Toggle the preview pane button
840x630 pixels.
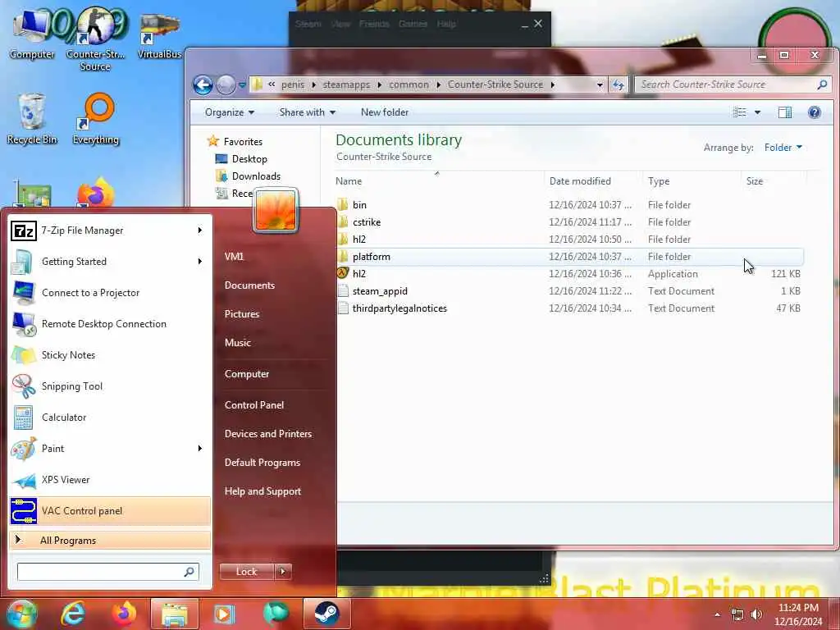[x=785, y=112]
